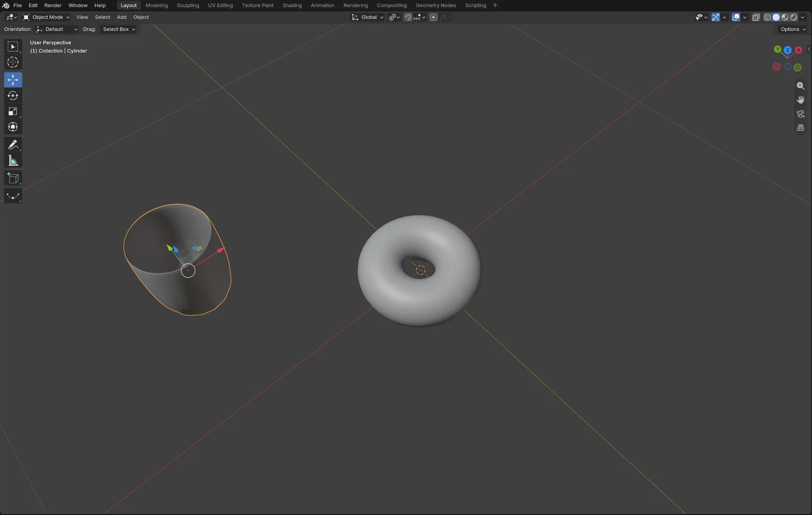
Task: Open the Help menu
Action: click(100, 5)
